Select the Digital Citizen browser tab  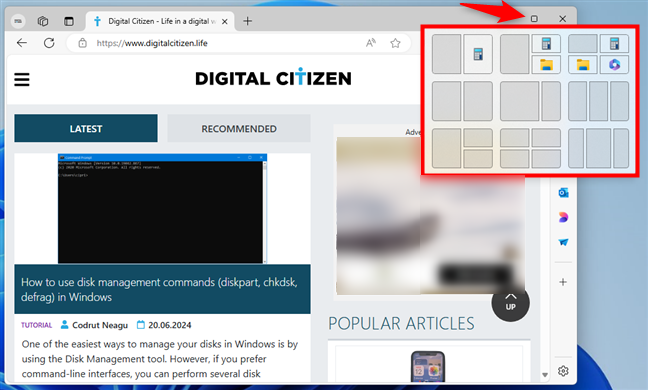[x=160, y=21]
